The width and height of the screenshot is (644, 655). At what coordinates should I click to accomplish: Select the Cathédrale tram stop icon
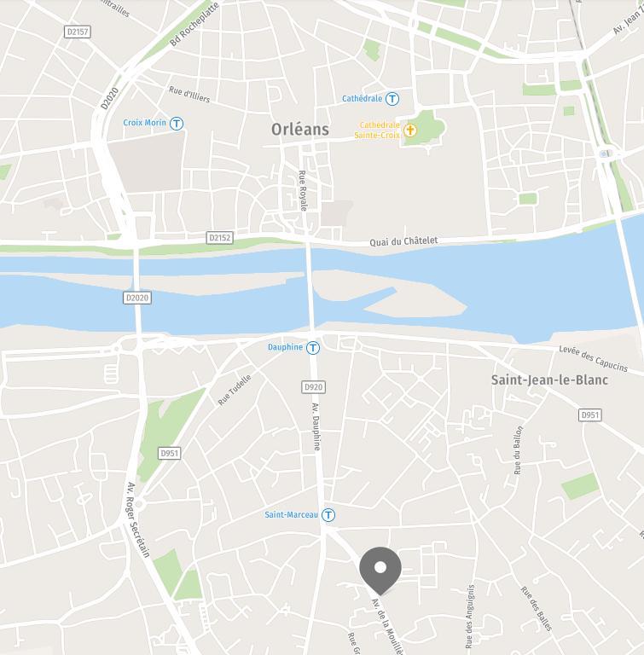(x=392, y=99)
